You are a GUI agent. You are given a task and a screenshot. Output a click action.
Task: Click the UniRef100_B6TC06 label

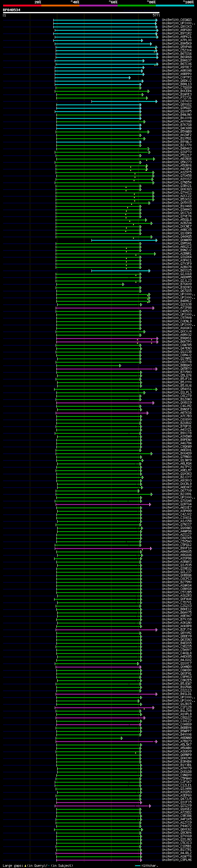[x=177, y=64]
